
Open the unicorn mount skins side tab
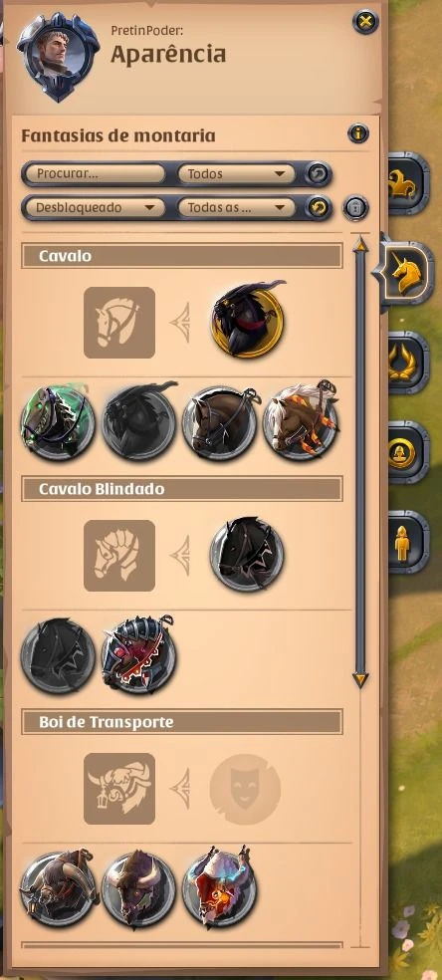(x=408, y=274)
